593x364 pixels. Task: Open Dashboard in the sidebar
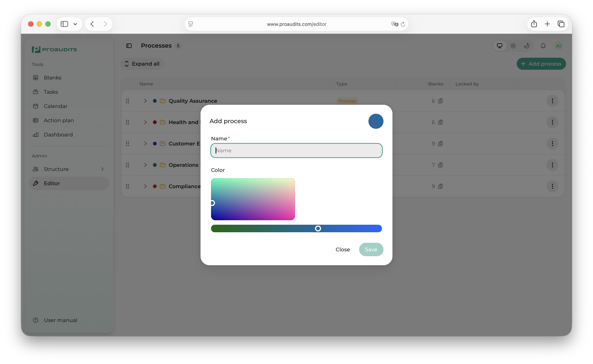(69, 135)
